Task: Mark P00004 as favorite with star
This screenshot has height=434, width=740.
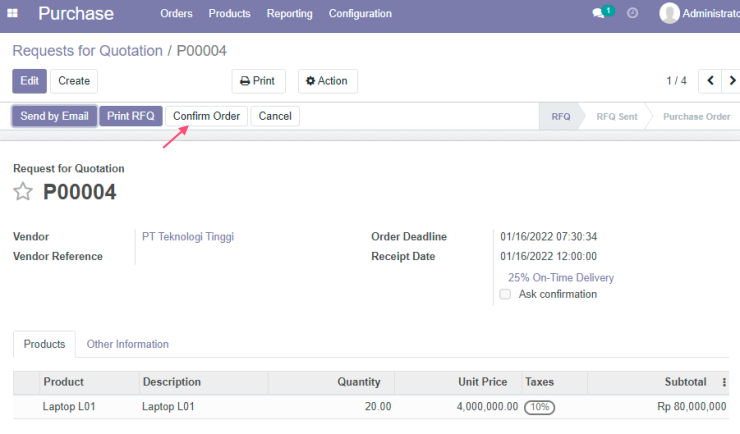Action: click(23, 192)
